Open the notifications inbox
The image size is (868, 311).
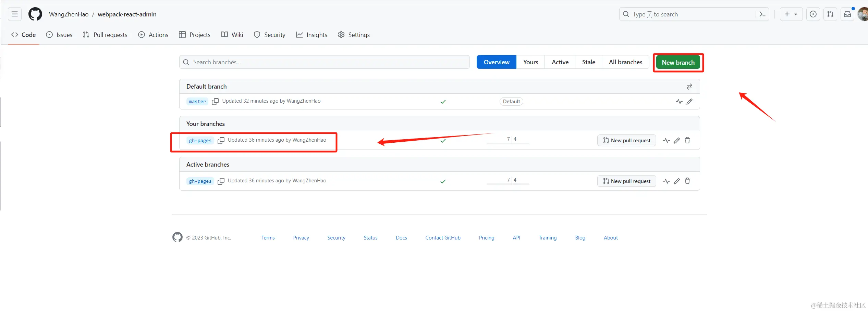[847, 14]
